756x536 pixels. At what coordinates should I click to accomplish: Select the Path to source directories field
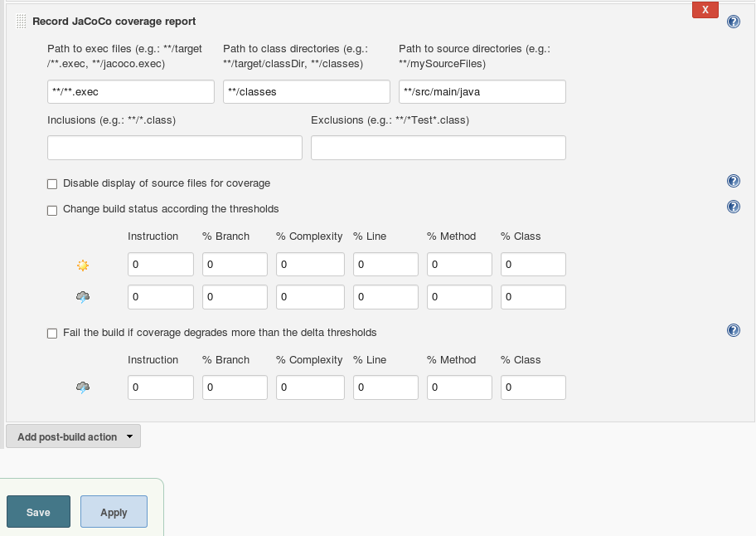pyautogui.click(x=482, y=92)
